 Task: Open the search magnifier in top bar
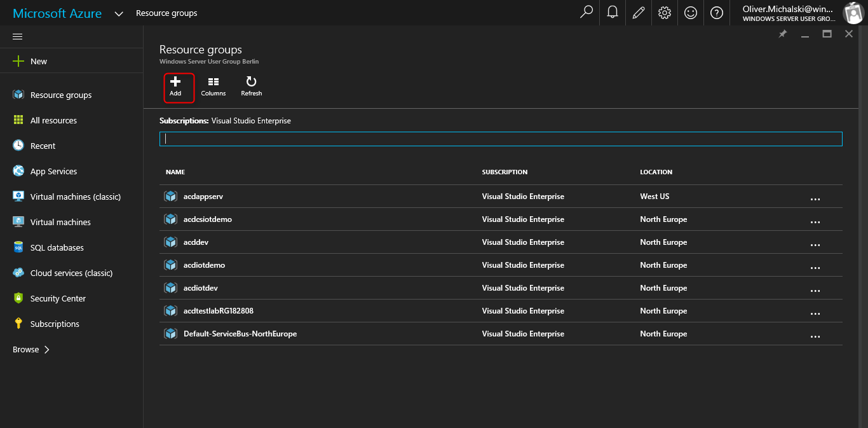click(x=587, y=13)
